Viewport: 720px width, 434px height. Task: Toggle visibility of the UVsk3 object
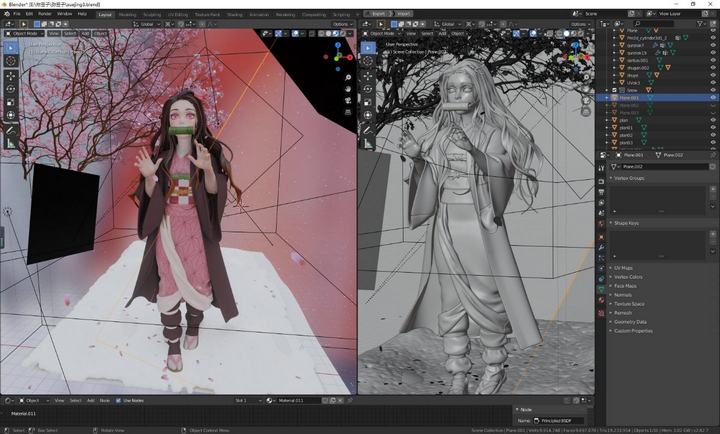pyautogui.click(x=713, y=83)
